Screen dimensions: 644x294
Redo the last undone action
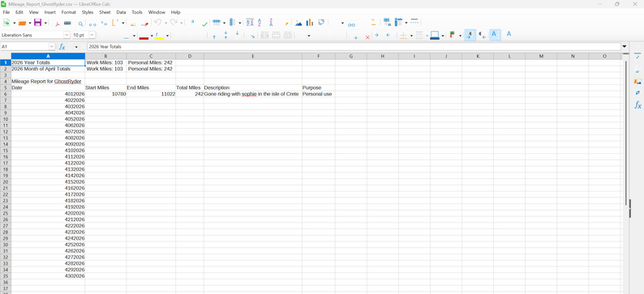coord(174,23)
